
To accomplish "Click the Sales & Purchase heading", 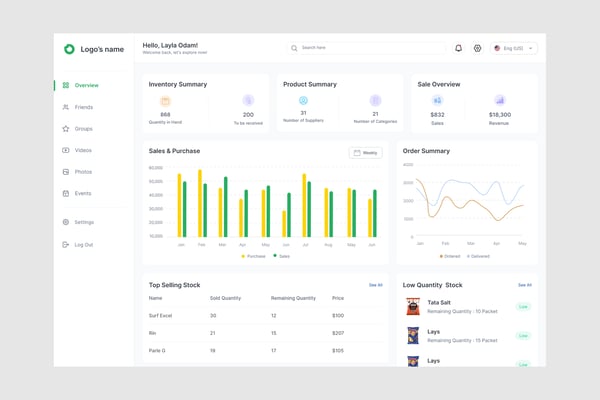I will click(x=174, y=151).
